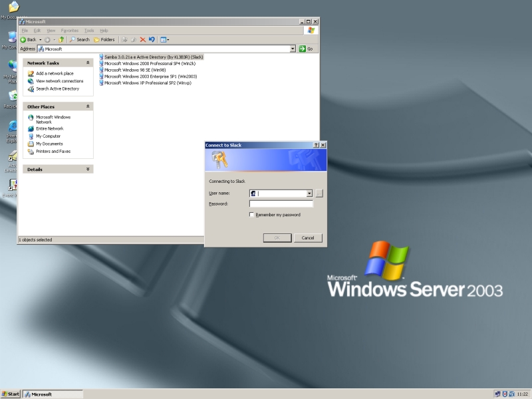Viewport: 532px width, 399px height.
Task: Click the Microsoft taskbar button
Action: pyautogui.click(x=53, y=394)
